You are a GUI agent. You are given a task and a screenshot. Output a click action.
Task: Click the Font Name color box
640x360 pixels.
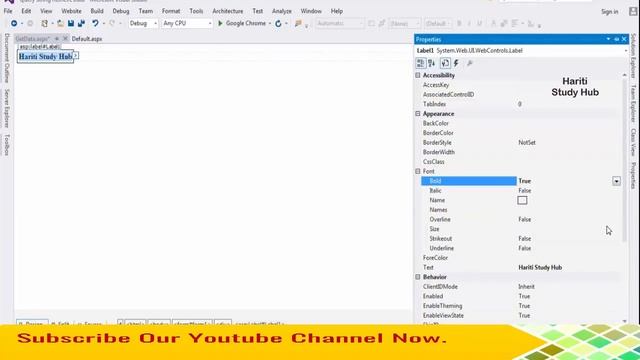tap(522, 200)
